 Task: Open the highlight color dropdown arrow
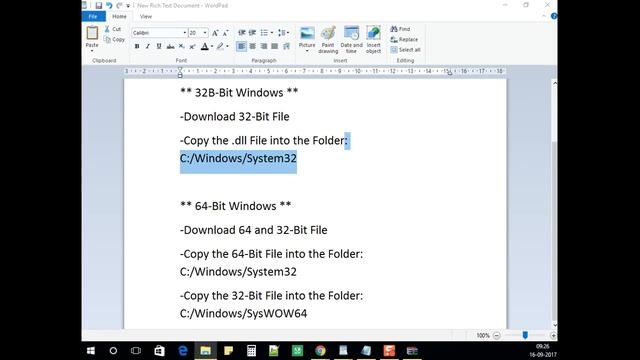(x=227, y=47)
